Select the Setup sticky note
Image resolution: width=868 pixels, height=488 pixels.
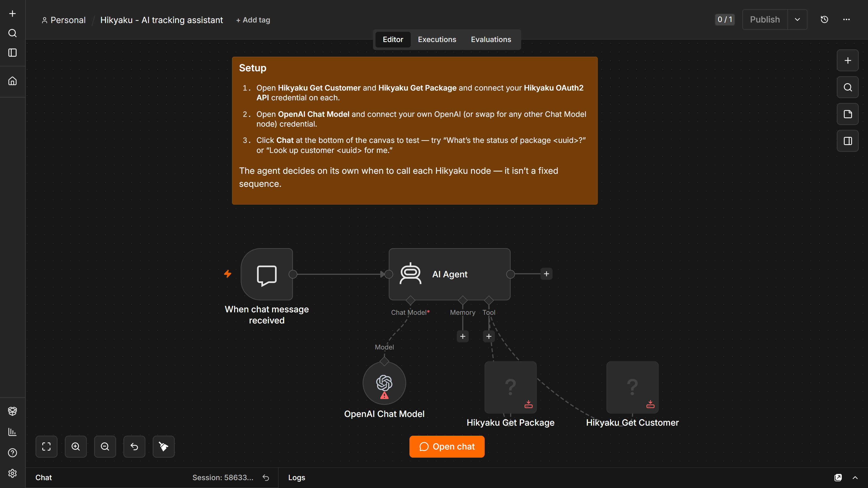pyautogui.click(x=415, y=131)
